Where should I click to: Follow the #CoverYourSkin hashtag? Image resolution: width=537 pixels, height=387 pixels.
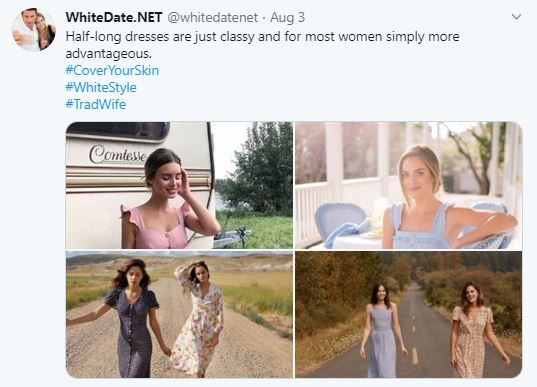point(112,71)
